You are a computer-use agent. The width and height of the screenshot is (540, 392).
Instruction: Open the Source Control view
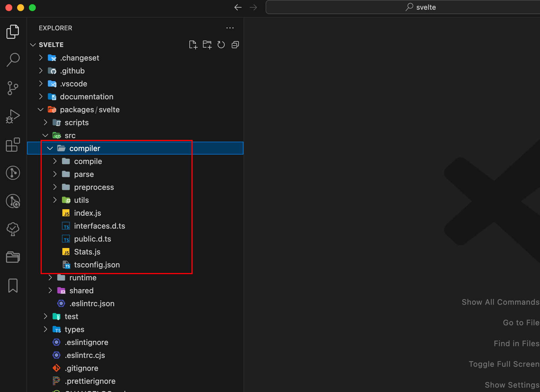pyautogui.click(x=13, y=88)
